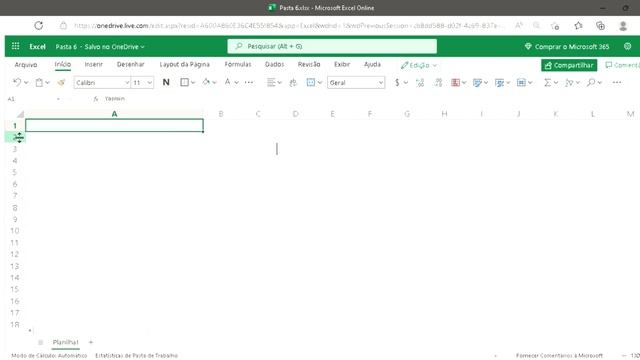The image size is (640, 360).
Task: Open the Arquivo menu
Action: pos(26,64)
